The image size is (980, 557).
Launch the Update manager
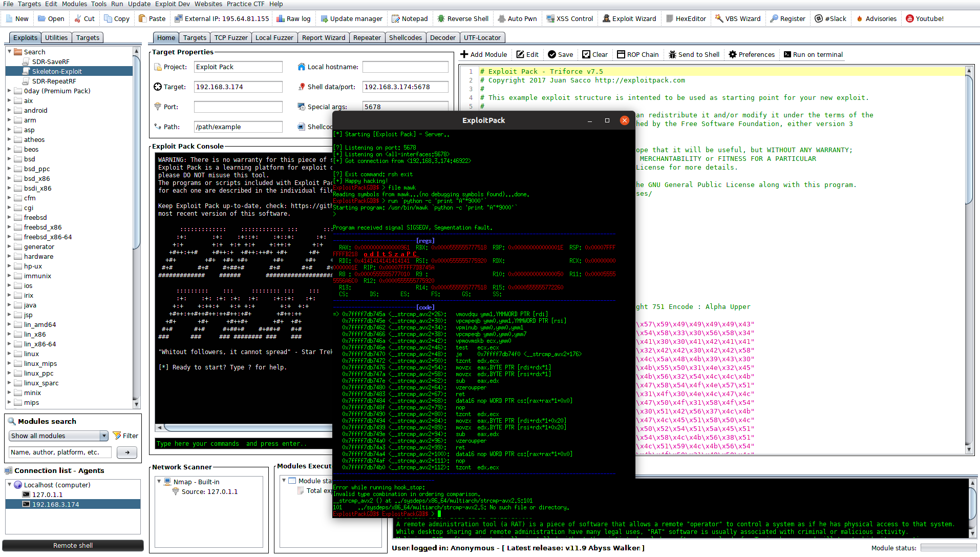[351, 18]
